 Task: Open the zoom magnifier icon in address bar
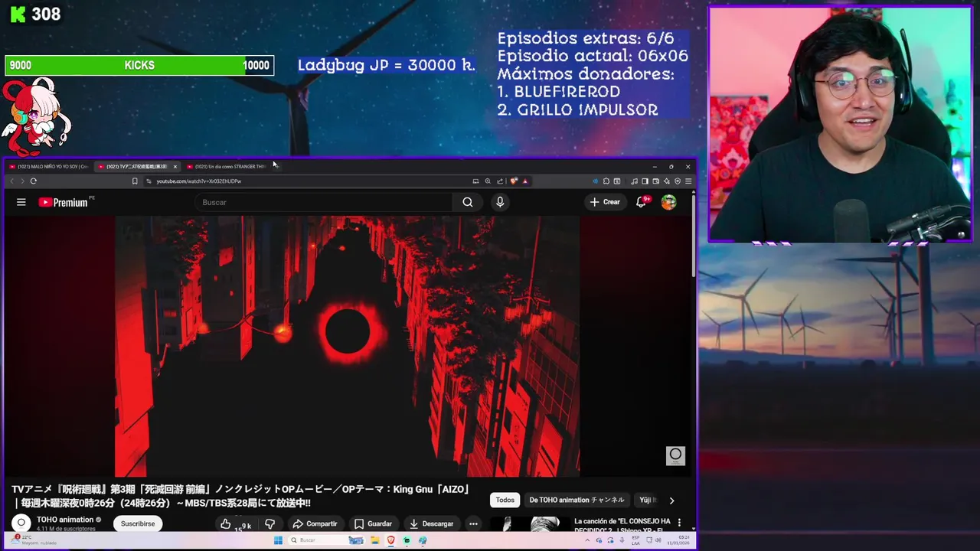488,181
